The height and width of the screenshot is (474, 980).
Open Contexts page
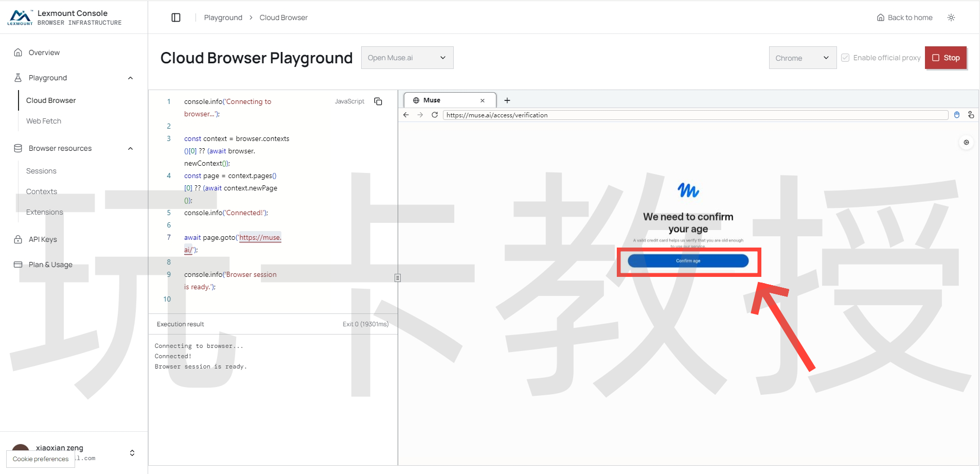pos(42,191)
